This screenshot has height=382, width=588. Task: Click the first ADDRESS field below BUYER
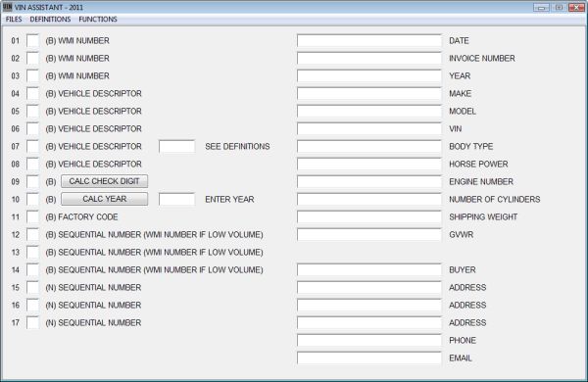369,287
